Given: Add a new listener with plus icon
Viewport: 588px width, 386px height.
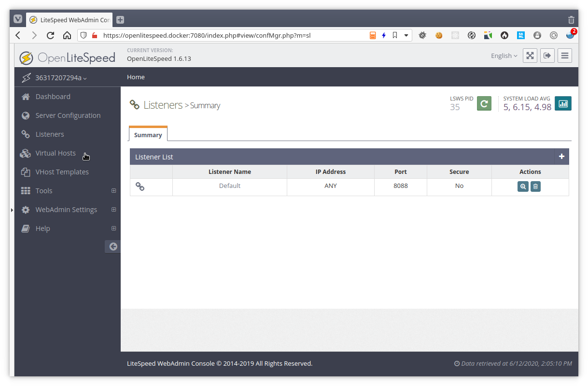Looking at the screenshot, I should (x=561, y=157).
